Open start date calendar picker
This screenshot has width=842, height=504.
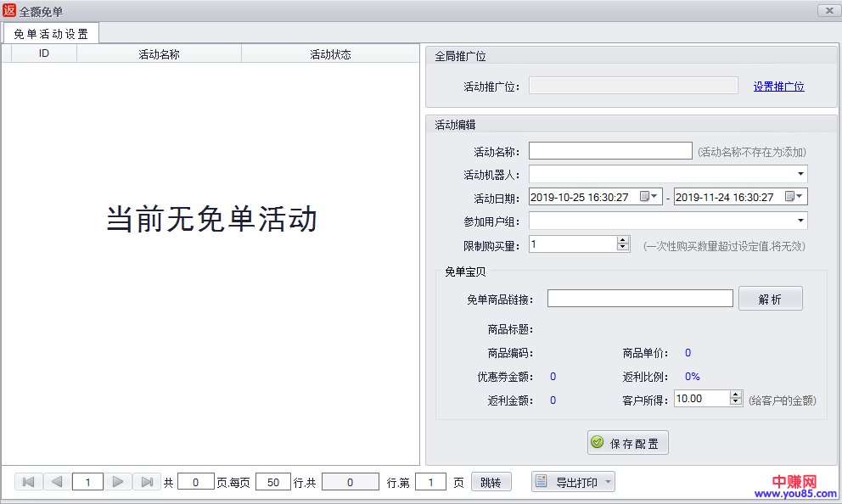[649, 197]
